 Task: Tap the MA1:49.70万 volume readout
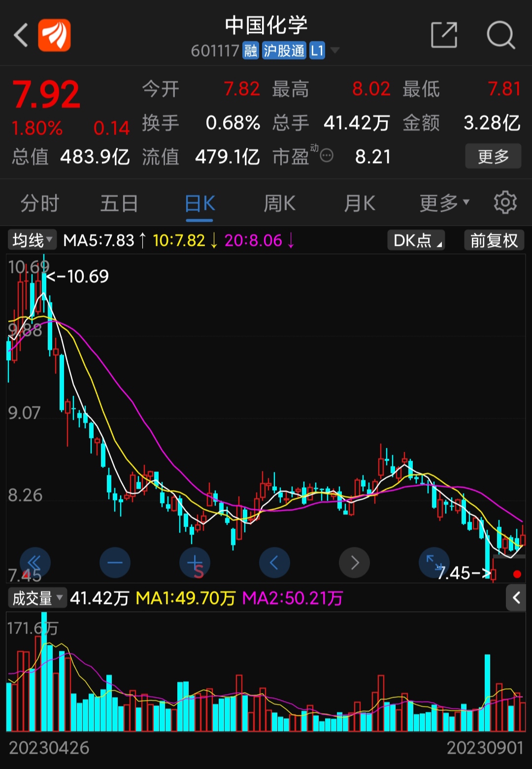pyautogui.click(x=185, y=598)
